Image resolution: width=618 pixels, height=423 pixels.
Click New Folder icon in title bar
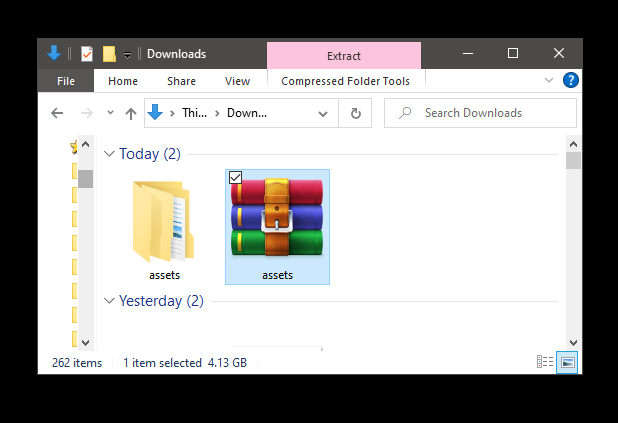(109, 54)
